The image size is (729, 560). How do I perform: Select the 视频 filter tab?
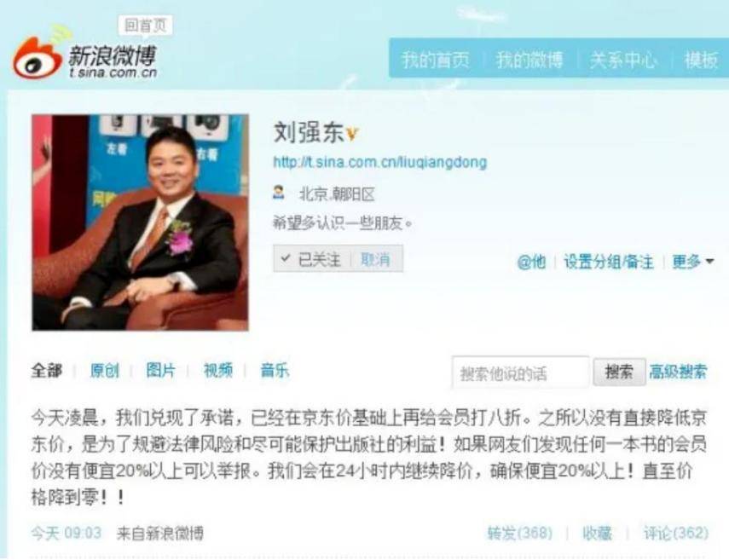(218, 371)
